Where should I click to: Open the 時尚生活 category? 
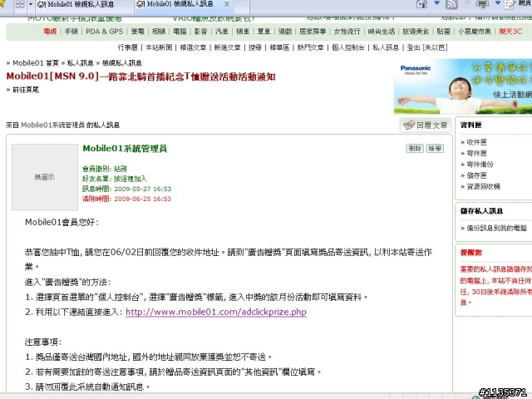coord(382,32)
